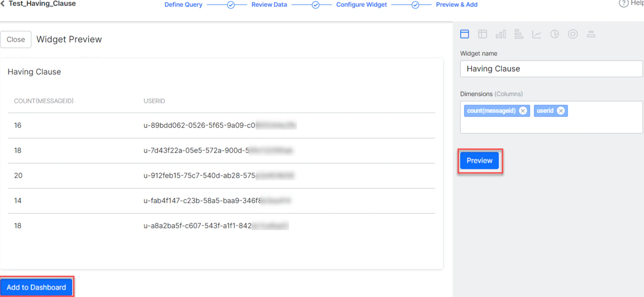Select the line chart widget icon

(537, 34)
